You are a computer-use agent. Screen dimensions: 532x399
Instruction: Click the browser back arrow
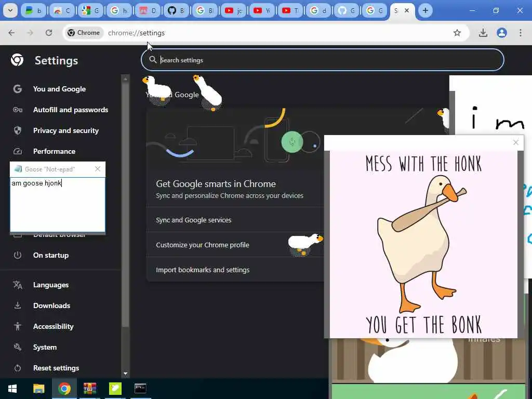click(x=11, y=33)
